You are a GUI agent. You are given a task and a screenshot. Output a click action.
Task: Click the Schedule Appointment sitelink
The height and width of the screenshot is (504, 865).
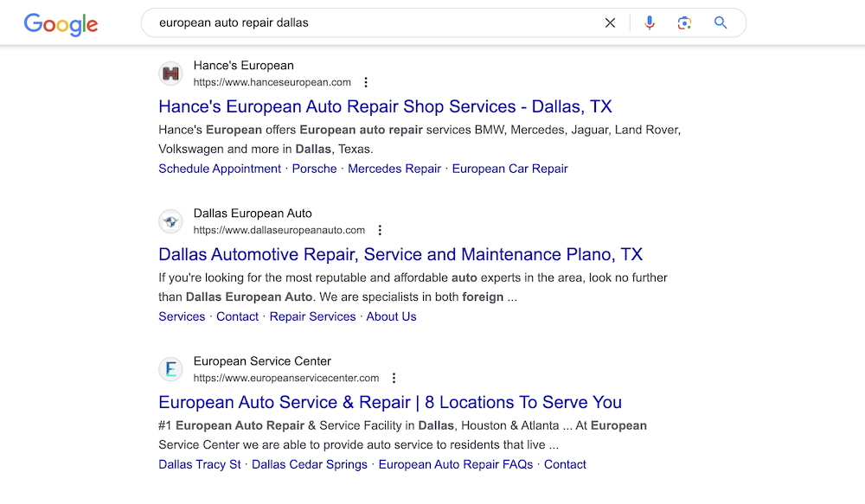pos(219,169)
